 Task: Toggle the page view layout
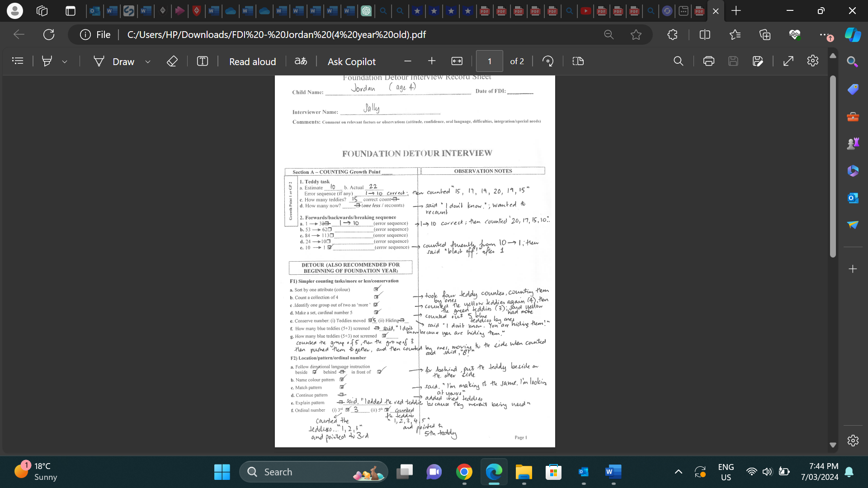[x=577, y=61]
